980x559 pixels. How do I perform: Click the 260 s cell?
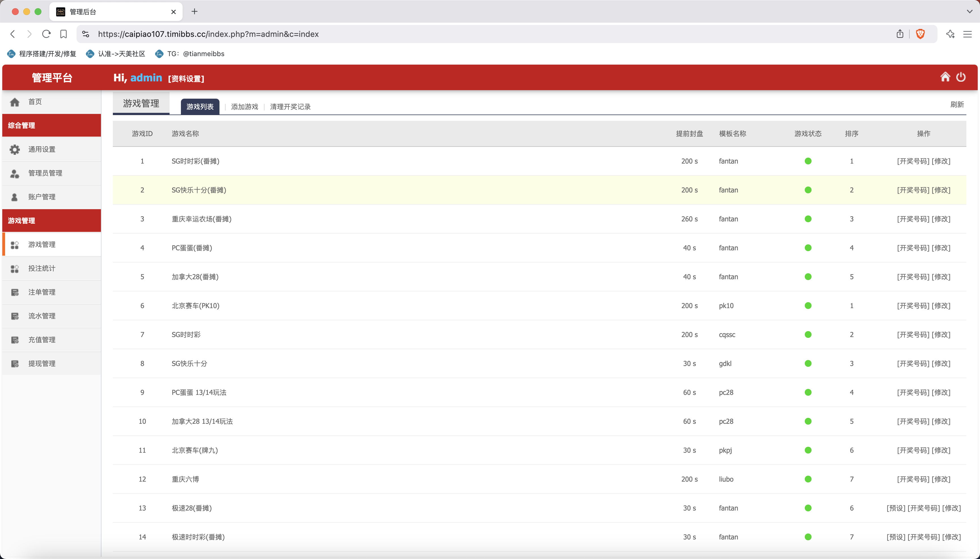pos(689,219)
